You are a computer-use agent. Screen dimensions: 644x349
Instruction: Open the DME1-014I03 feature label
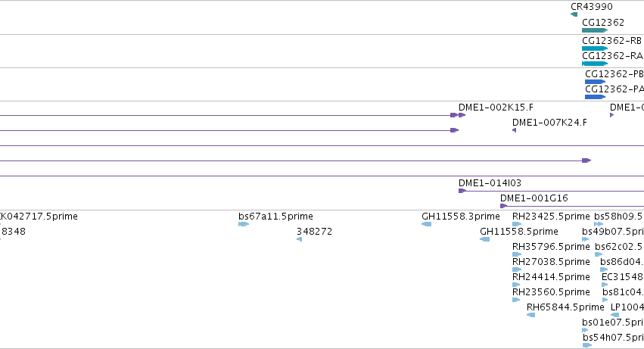pos(490,183)
